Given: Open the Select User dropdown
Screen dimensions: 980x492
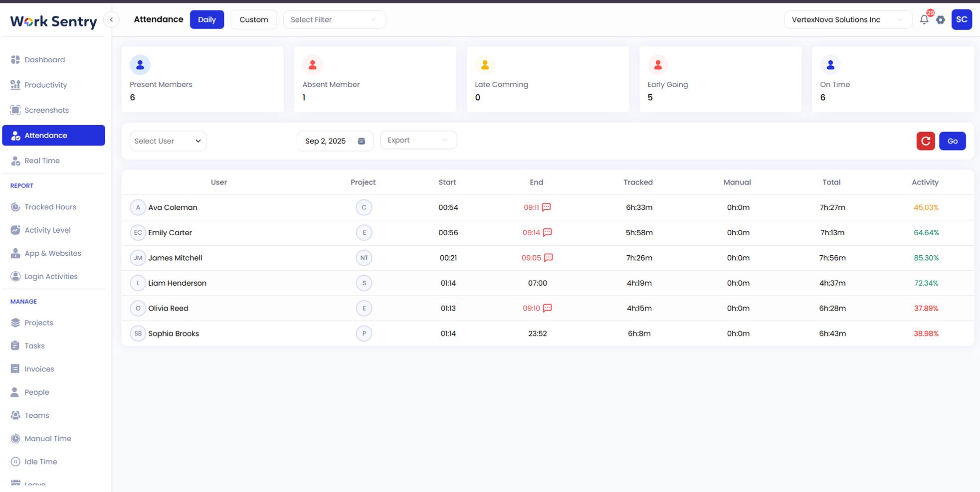Looking at the screenshot, I should [168, 141].
